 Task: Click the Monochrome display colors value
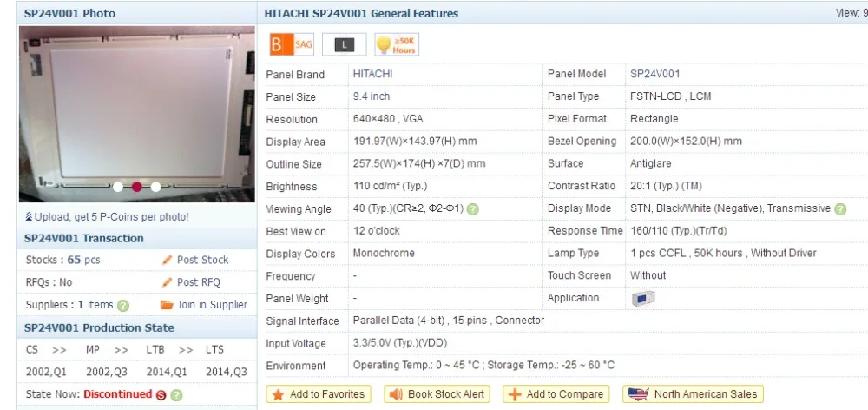[384, 253]
